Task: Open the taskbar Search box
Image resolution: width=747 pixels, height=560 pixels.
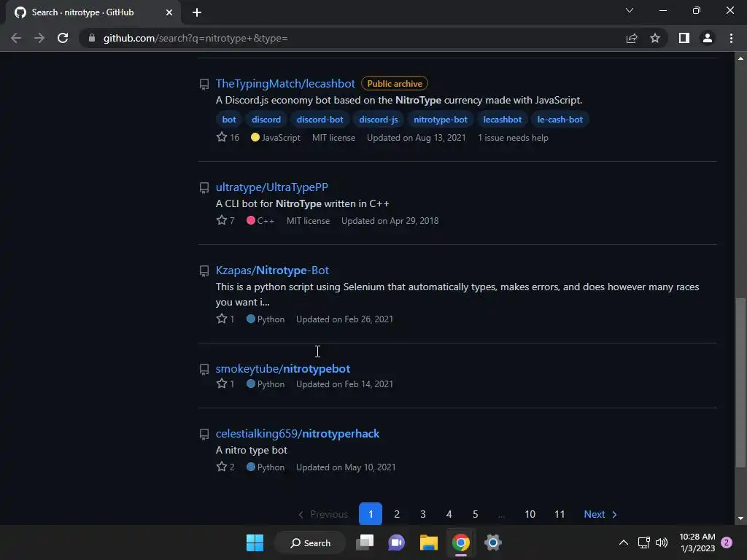Action: coord(311,542)
